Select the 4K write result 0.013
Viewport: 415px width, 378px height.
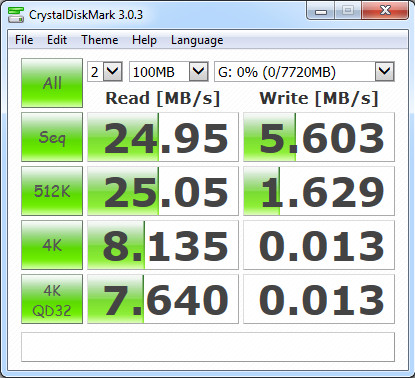pos(319,245)
